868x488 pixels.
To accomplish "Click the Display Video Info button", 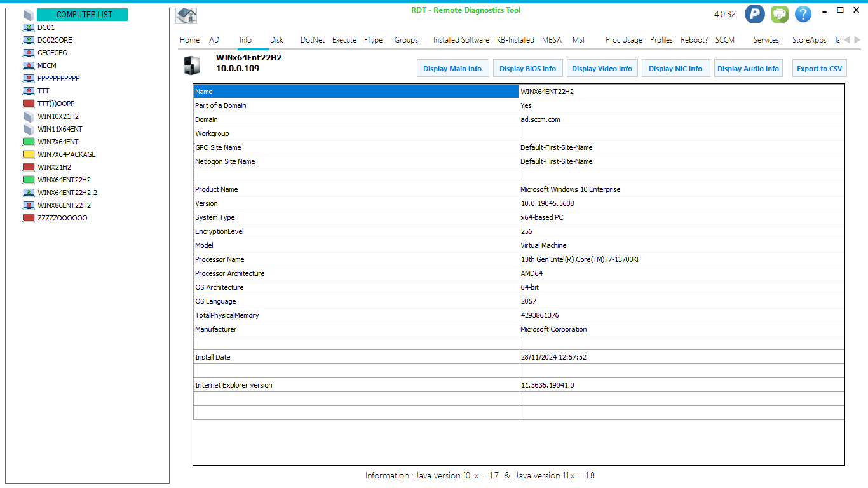I will click(602, 69).
